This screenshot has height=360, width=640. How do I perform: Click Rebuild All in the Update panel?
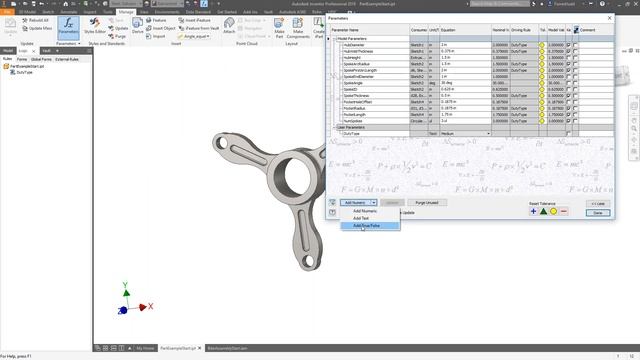click(x=36, y=20)
